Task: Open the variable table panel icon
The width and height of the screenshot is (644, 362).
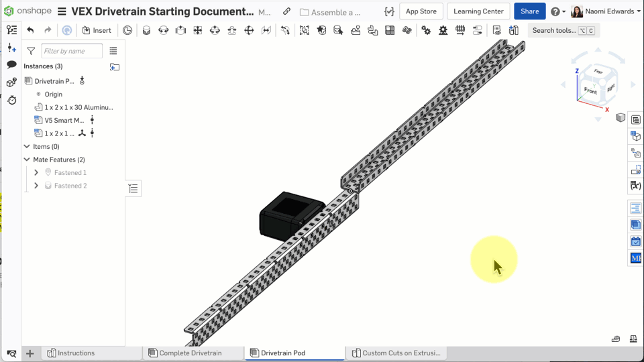Action: pos(636,186)
